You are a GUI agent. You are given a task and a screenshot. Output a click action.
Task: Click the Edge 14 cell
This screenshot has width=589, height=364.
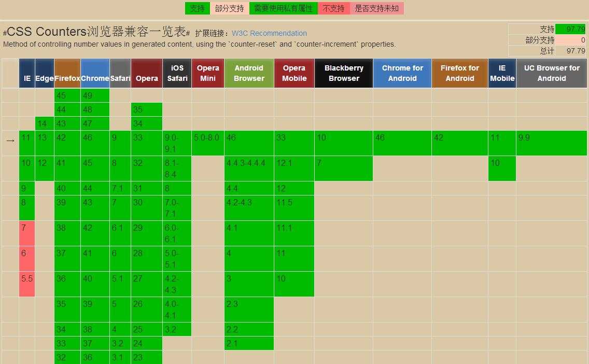45,123
